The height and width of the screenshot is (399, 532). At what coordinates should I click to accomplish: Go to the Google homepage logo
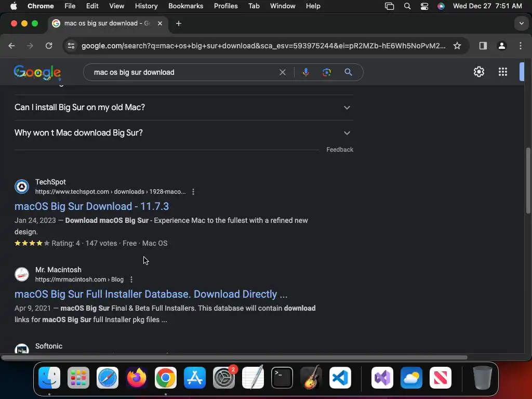37,72
